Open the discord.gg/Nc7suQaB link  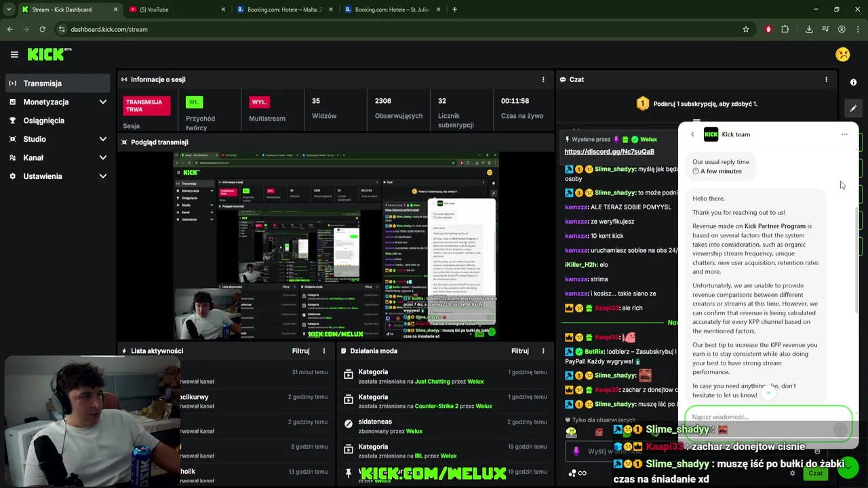pos(609,152)
